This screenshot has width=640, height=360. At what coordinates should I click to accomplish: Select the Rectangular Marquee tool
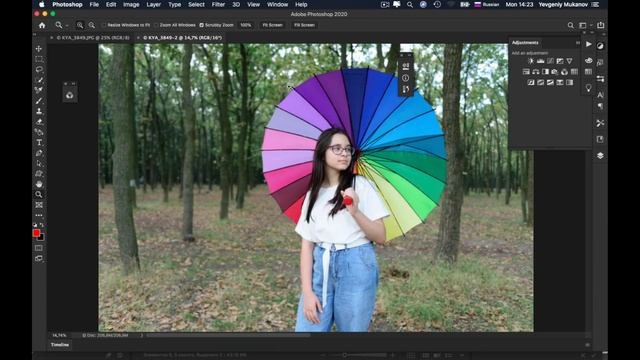39,59
